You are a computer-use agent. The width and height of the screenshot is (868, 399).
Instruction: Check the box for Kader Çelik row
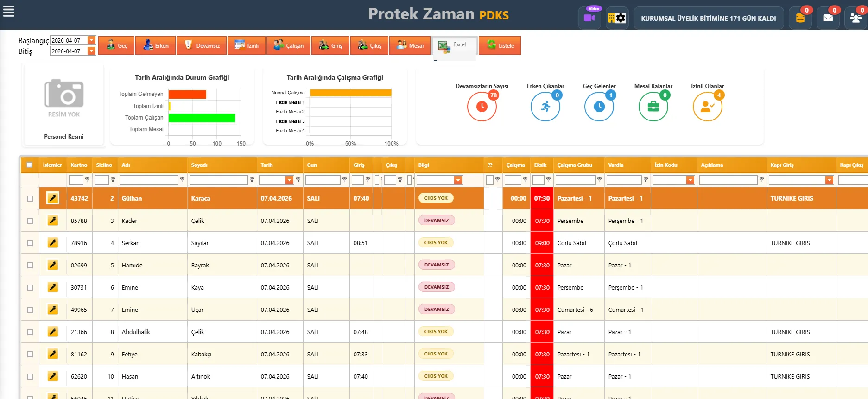point(30,221)
